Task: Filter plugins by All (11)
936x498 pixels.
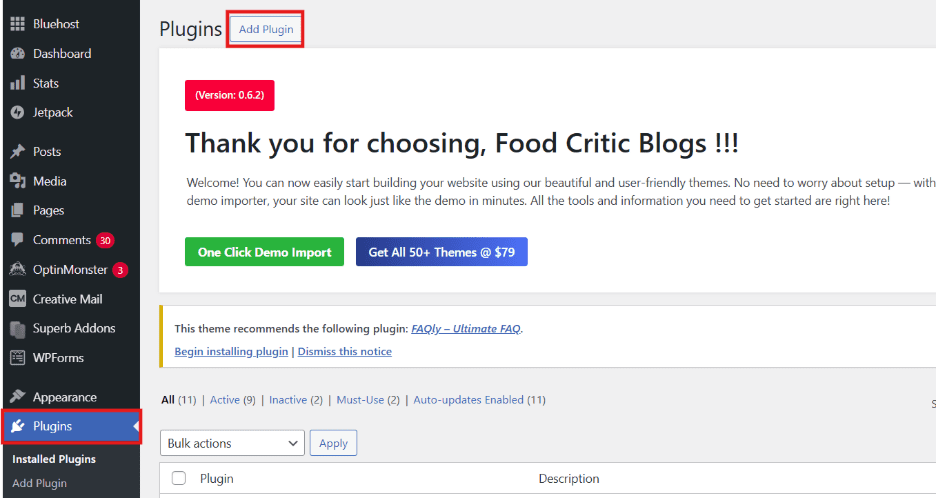Action: pos(178,400)
